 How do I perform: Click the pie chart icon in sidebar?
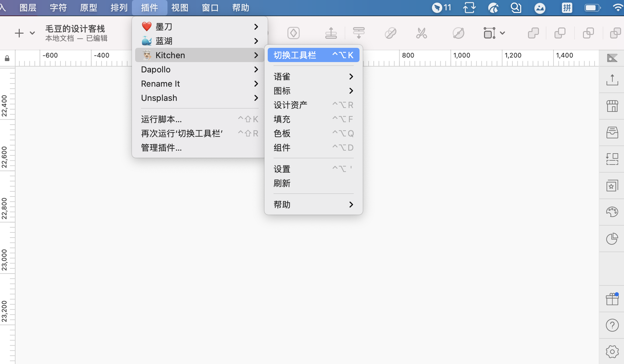[x=612, y=239]
